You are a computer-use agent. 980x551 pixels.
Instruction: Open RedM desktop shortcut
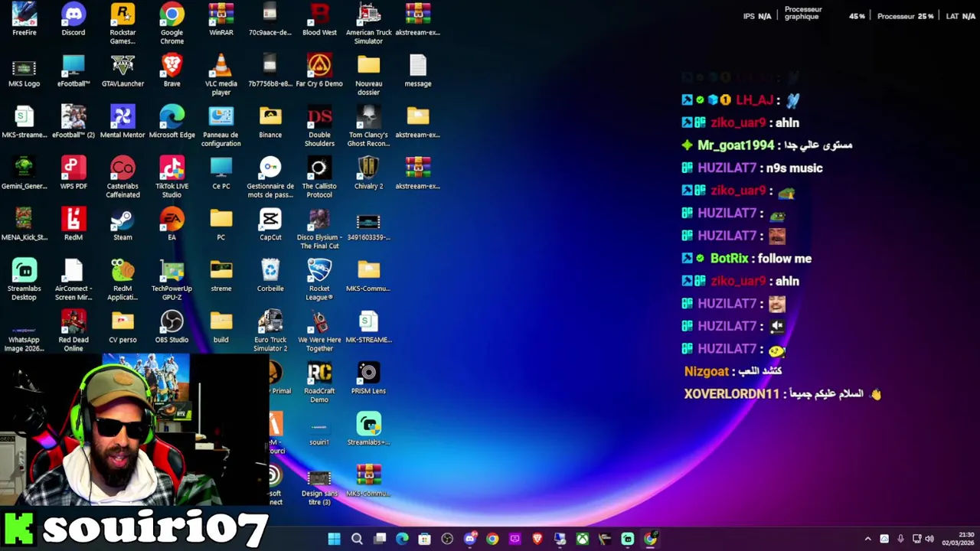click(x=73, y=225)
